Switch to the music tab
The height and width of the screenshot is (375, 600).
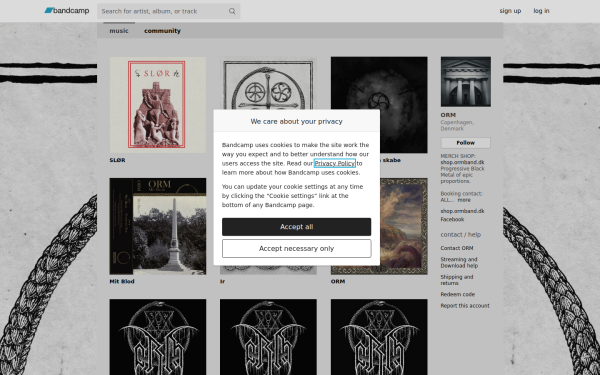pos(119,31)
